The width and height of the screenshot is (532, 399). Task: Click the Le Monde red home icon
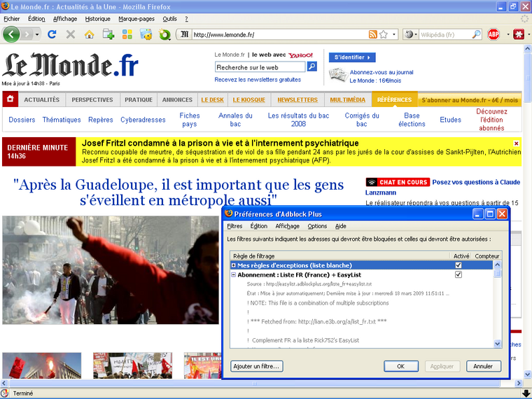(x=10, y=99)
